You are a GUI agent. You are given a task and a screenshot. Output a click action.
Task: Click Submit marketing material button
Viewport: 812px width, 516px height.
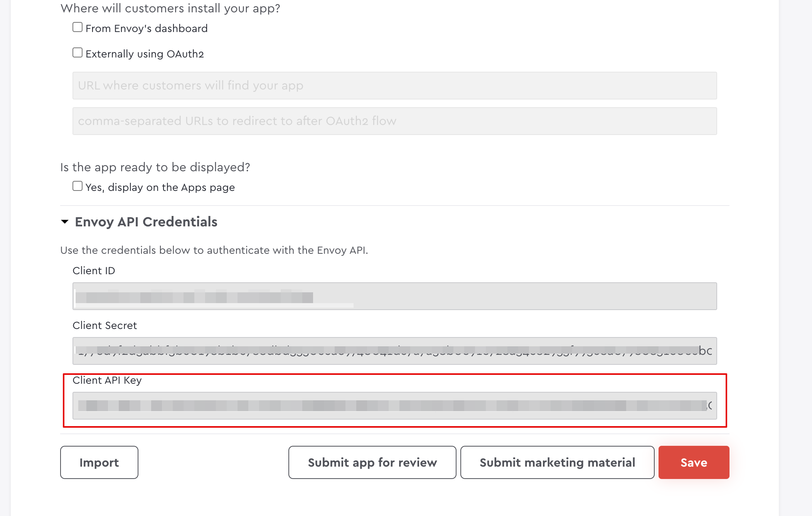[557, 462]
